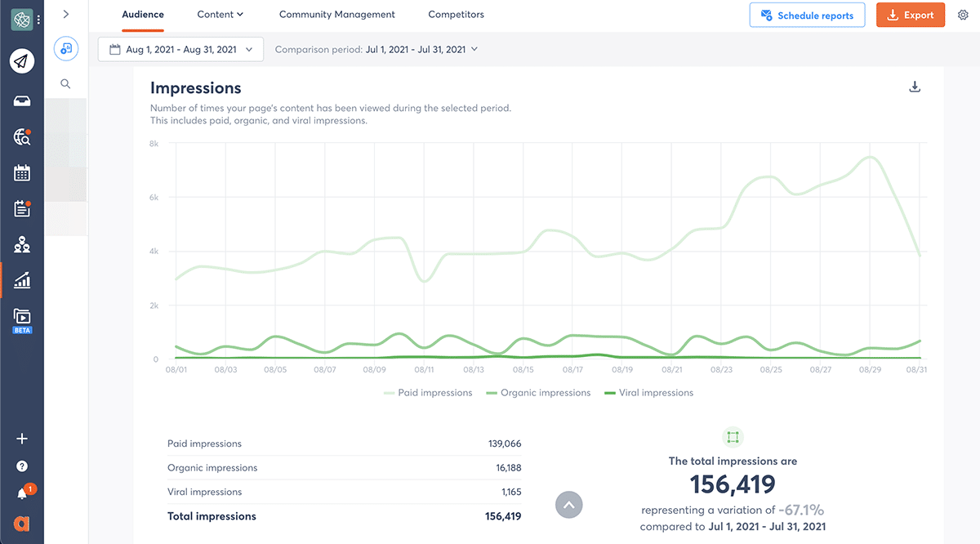Open the bar chart analytics icon
Image resolution: width=980 pixels, height=544 pixels.
click(x=22, y=281)
